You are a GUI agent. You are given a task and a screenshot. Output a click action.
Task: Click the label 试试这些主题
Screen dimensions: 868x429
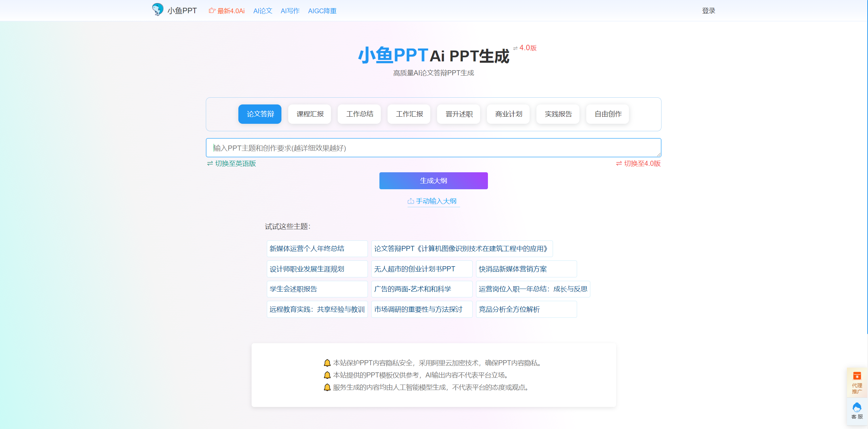288,227
